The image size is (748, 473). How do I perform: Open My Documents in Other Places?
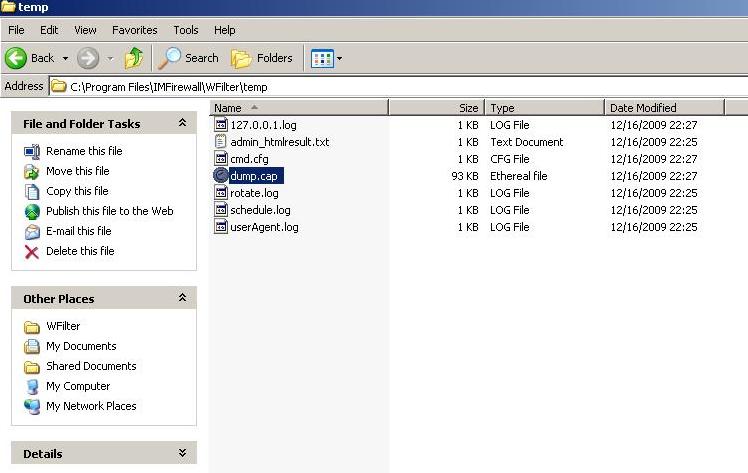pos(81,346)
